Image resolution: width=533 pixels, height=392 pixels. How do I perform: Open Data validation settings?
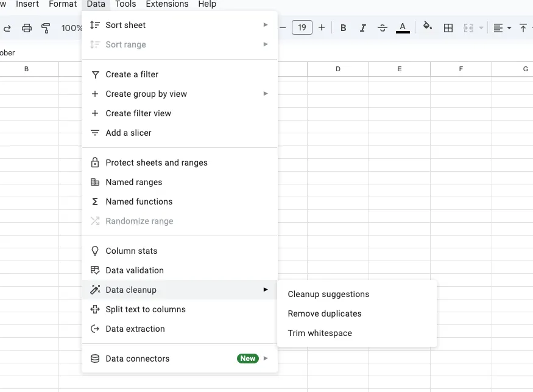[x=135, y=270]
